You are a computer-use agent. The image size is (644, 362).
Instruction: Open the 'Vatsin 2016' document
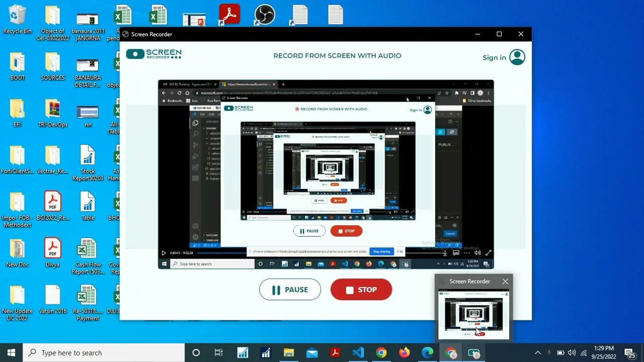pyautogui.click(x=53, y=300)
